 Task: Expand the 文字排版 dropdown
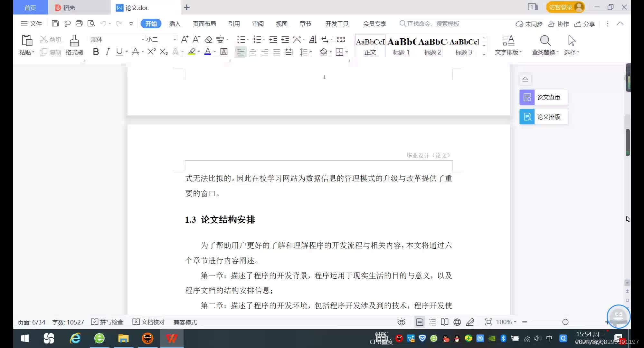pos(508,52)
